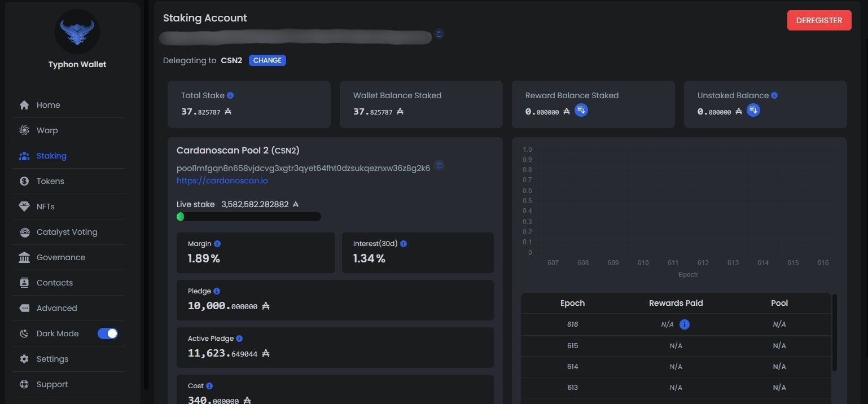The height and width of the screenshot is (404, 868).
Task: Click the Total Stake info icon
Action: [230, 95]
